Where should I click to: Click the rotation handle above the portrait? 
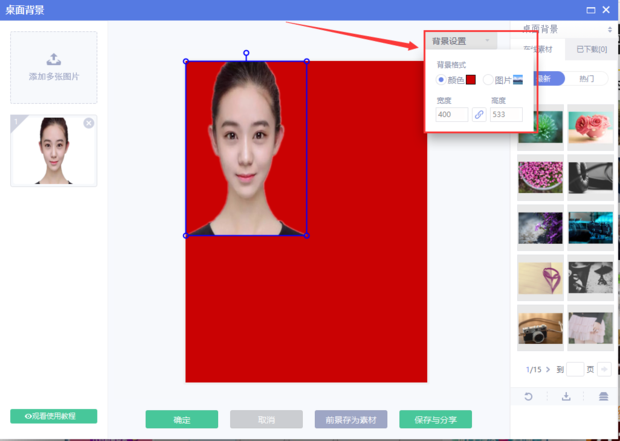point(246,53)
